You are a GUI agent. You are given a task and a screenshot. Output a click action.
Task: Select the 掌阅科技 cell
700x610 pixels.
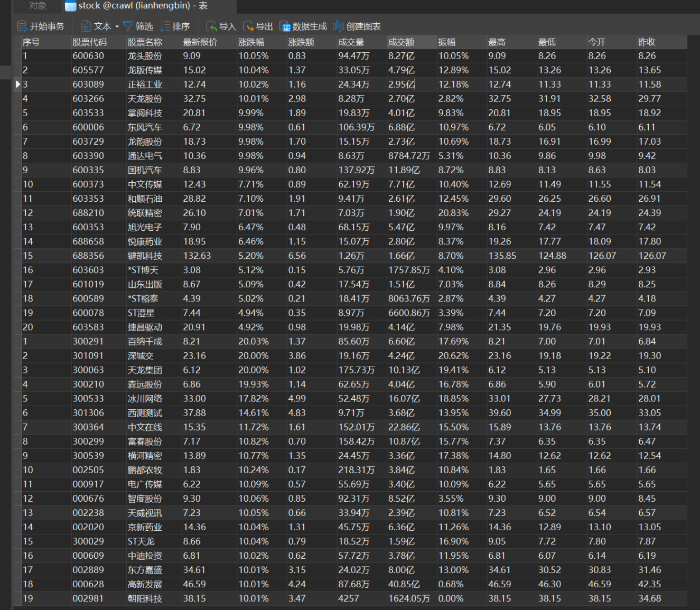point(154,112)
